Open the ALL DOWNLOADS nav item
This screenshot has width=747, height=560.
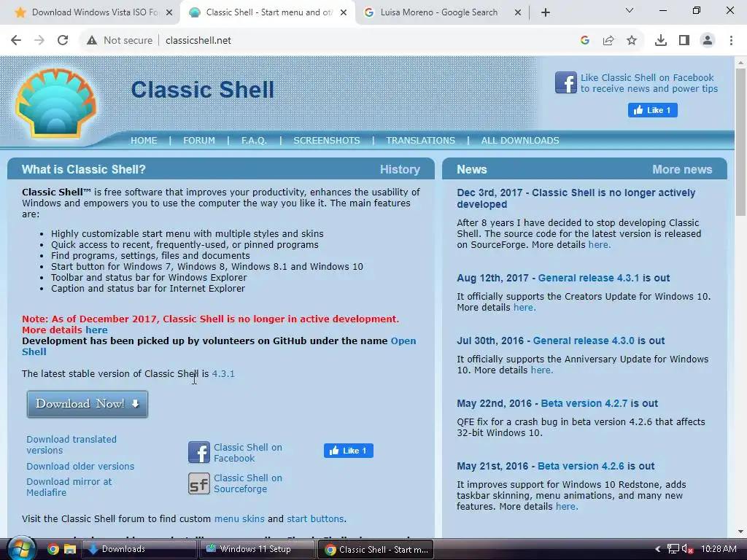[x=520, y=141]
